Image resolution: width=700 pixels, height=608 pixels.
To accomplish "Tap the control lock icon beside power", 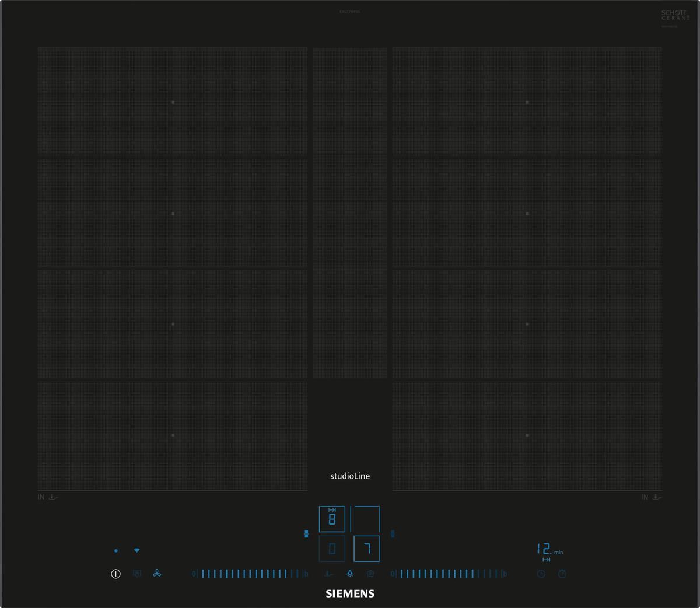I will 137,574.
